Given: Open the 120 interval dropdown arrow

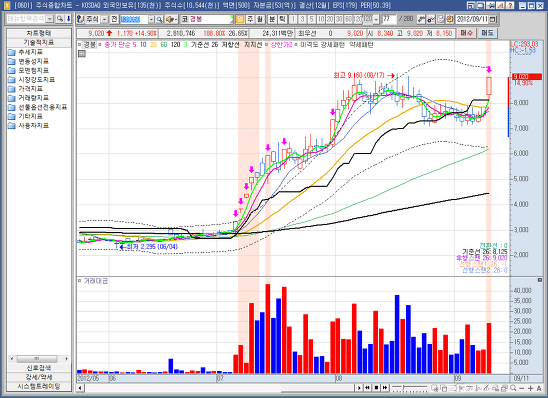Looking at the screenshot, I should pyautogui.click(x=376, y=20).
